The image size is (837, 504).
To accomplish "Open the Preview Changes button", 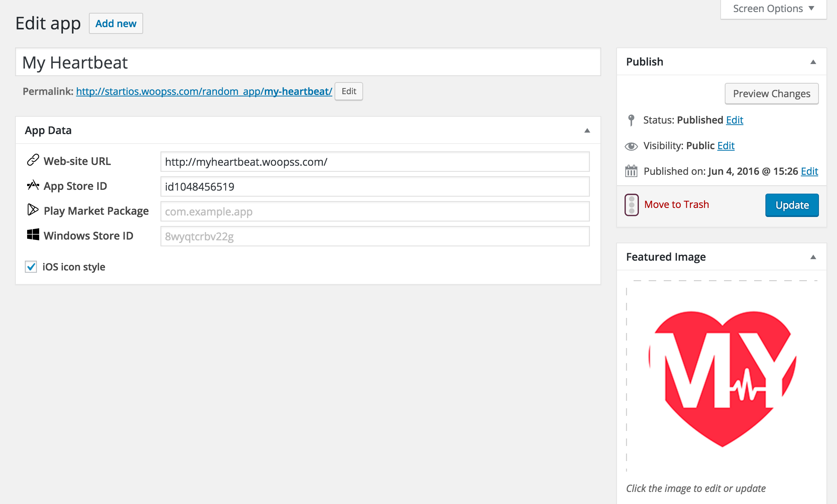I will (771, 93).
